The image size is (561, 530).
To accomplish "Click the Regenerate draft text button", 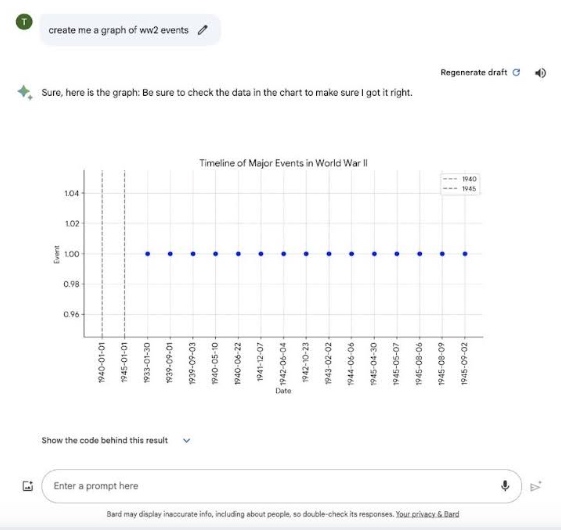I will click(x=473, y=73).
